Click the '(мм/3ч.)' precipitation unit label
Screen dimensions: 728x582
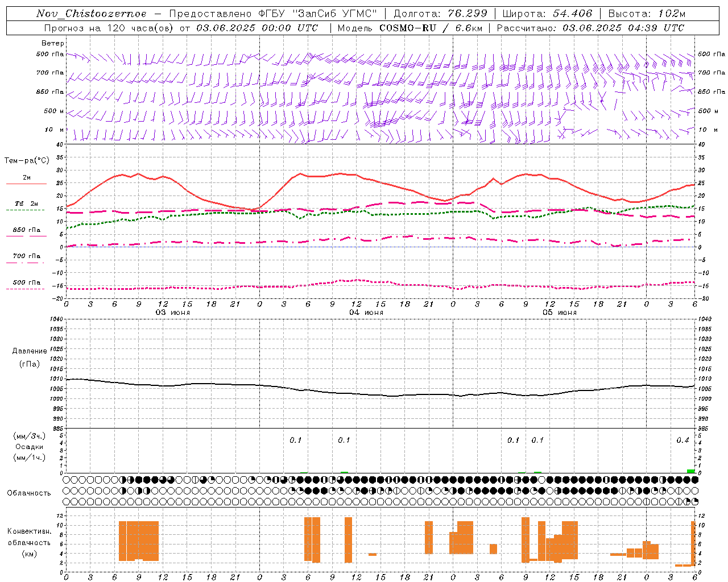click(30, 436)
